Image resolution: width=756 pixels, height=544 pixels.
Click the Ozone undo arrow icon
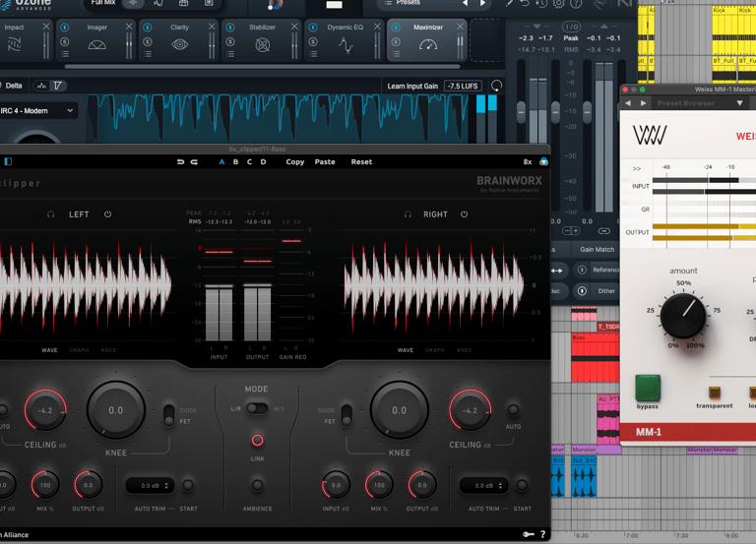pyautogui.click(x=525, y=3)
